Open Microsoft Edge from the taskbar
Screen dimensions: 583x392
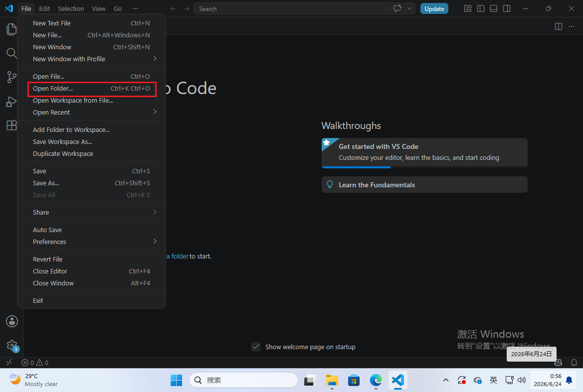[376, 380]
